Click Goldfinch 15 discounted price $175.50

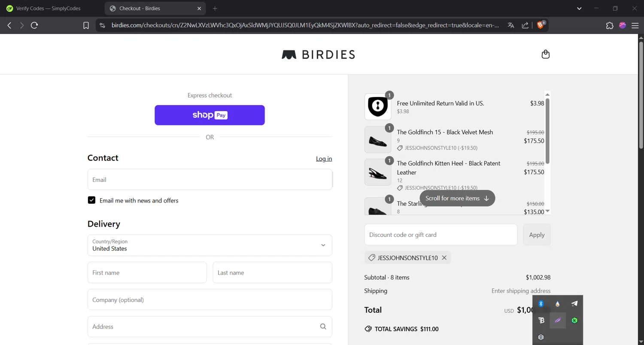534,141
